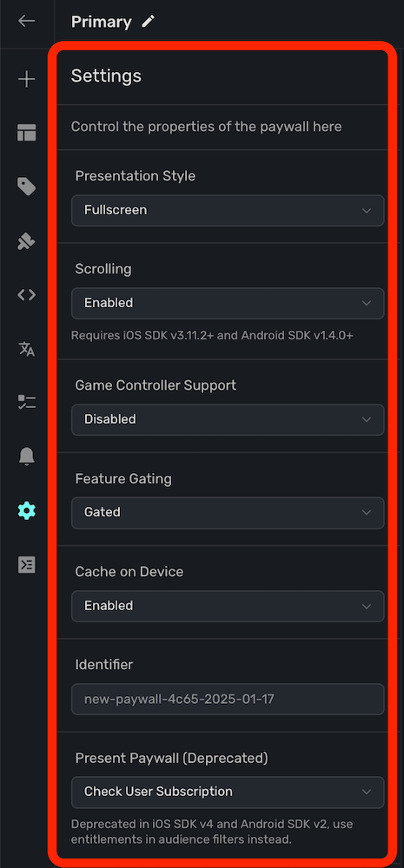Open the Feature Gating Gated dropdown
This screenshot has height=868, width=404.
coord(228,513)
